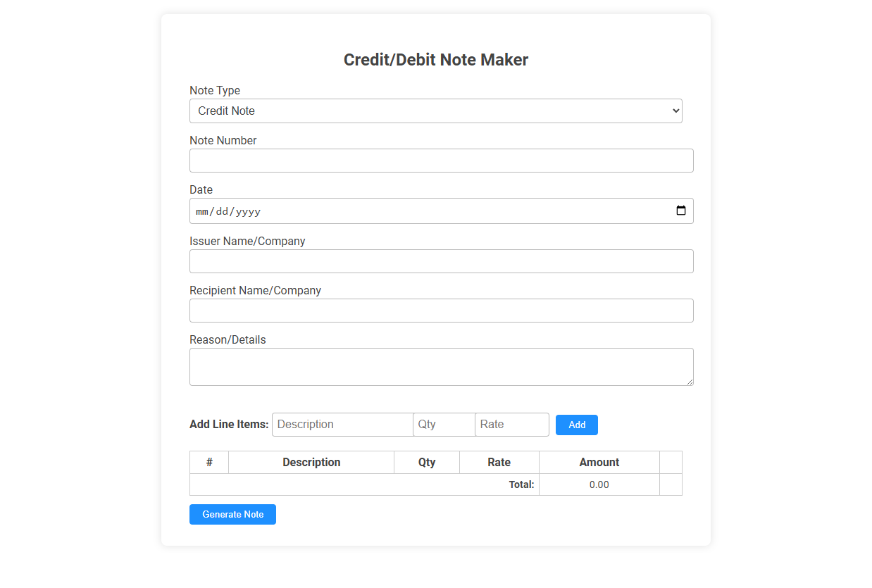
Task: Select the Description line item field
Action: point(342,424)
